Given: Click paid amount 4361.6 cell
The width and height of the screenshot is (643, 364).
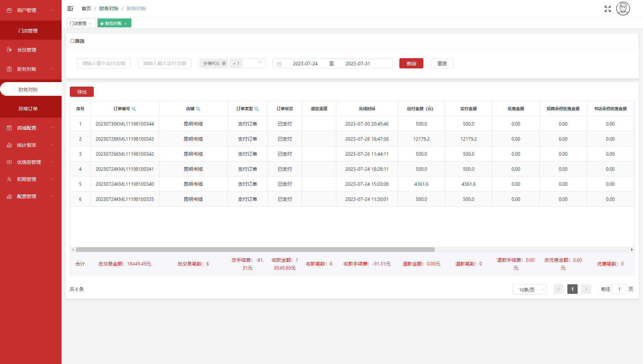Looking at the screenshot, I should tap(468, 184).
